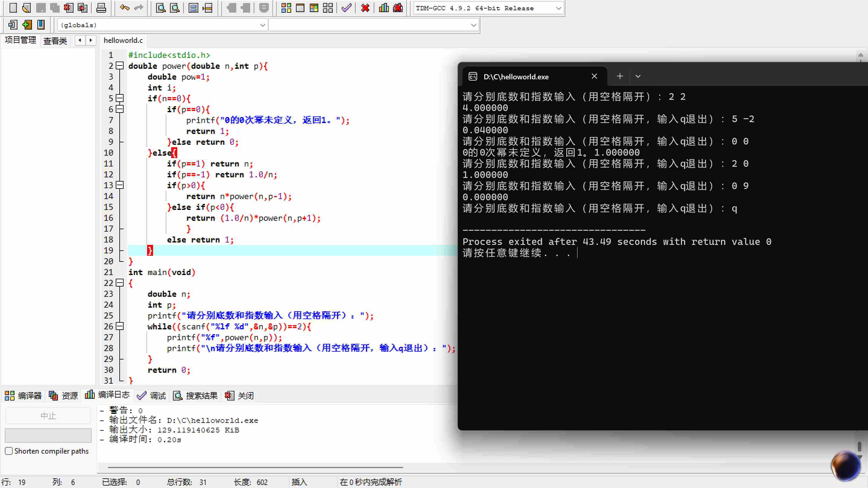Collapse the while loop fold at line 26
Screen dimensions: 868x488
(120, 326)
